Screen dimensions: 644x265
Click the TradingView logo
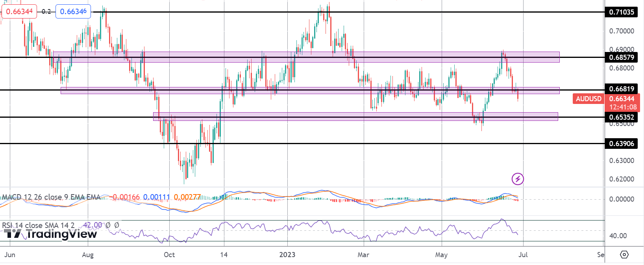tap(50, 234)
